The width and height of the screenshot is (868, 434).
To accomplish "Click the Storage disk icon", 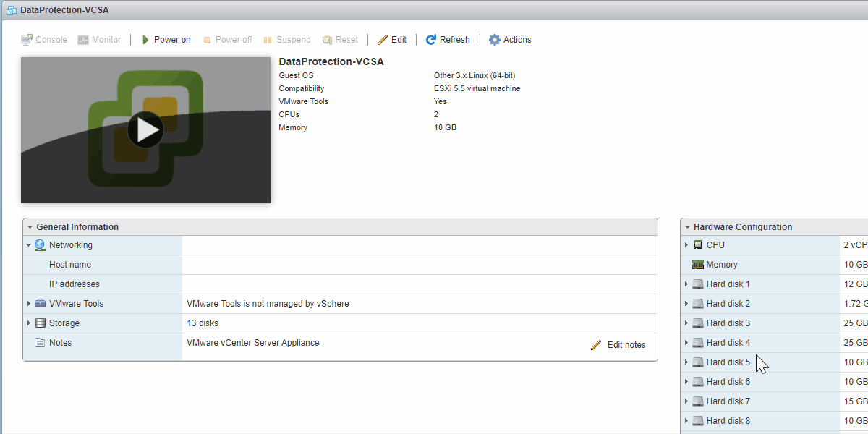I will pyautogui.click(x=40, y=323).
